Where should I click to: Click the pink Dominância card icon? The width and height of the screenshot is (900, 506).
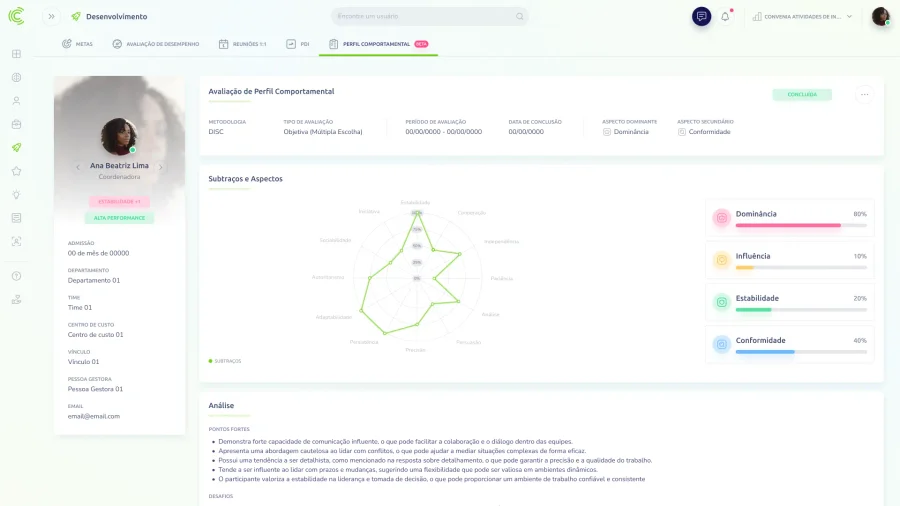[x=721, y=218]
